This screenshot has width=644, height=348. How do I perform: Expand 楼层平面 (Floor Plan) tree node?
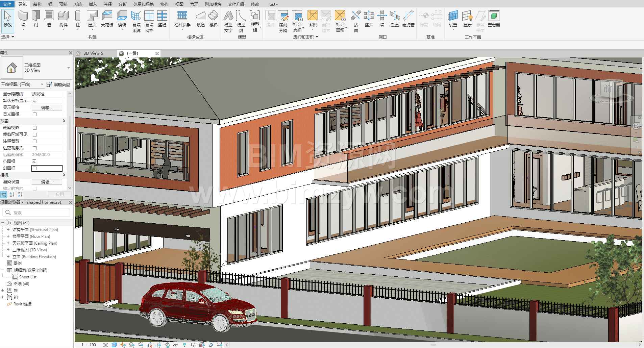8,237
